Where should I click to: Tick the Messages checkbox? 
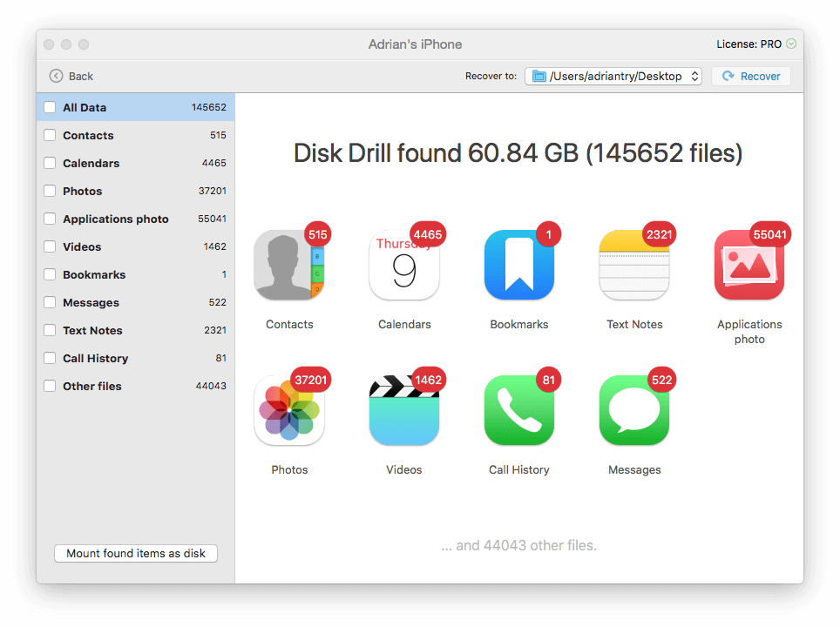point(50,302)
